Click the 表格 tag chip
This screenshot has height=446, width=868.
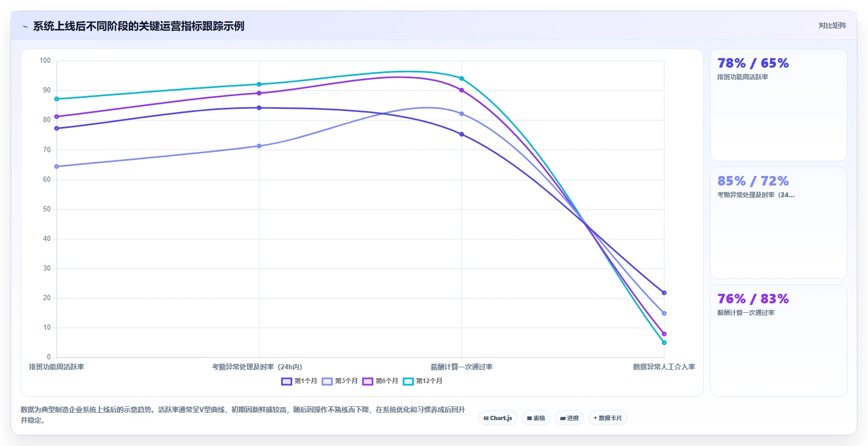pyautogui.click(x=536, y=418)
